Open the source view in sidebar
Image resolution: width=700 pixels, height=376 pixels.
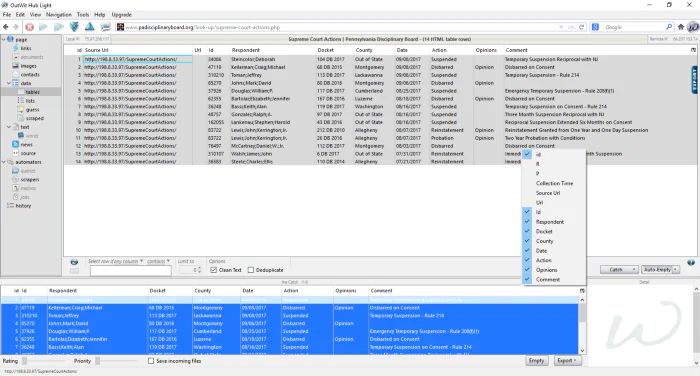click(28, 153)
